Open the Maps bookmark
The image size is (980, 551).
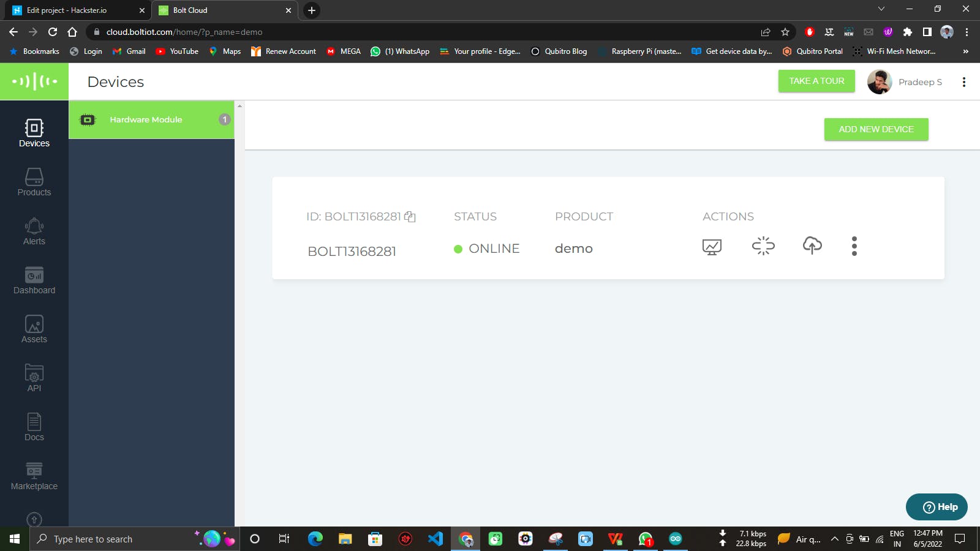tap(225, 51)
